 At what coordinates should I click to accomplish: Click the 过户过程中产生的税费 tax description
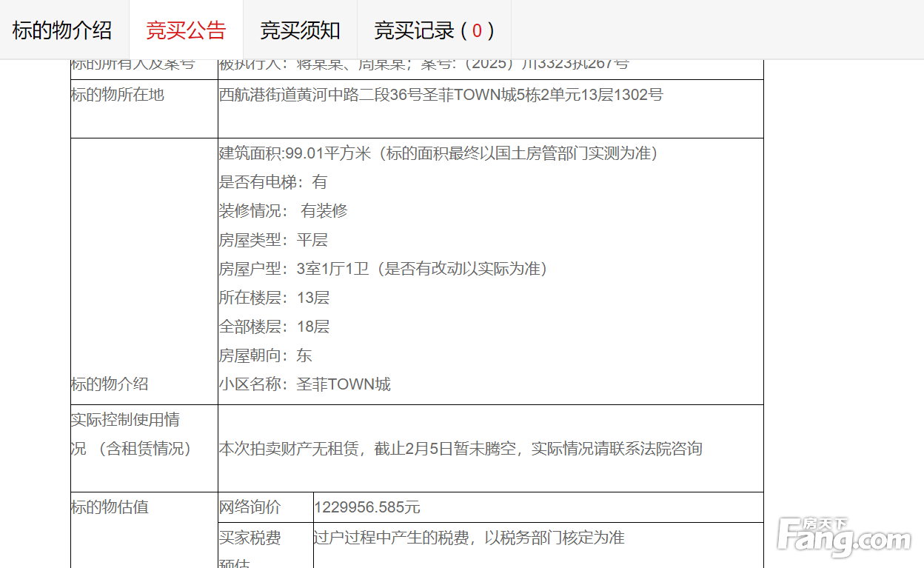point(469,538)
